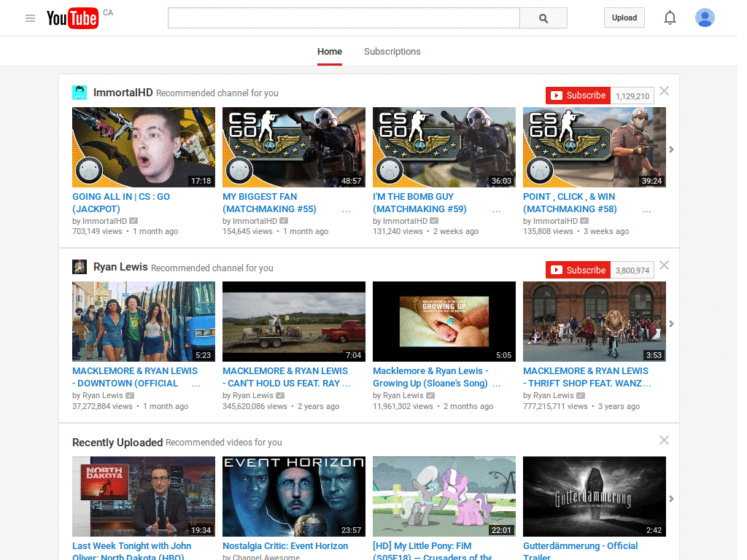
Task: Open the hamburger guide menu
Action: coord(30,18)
